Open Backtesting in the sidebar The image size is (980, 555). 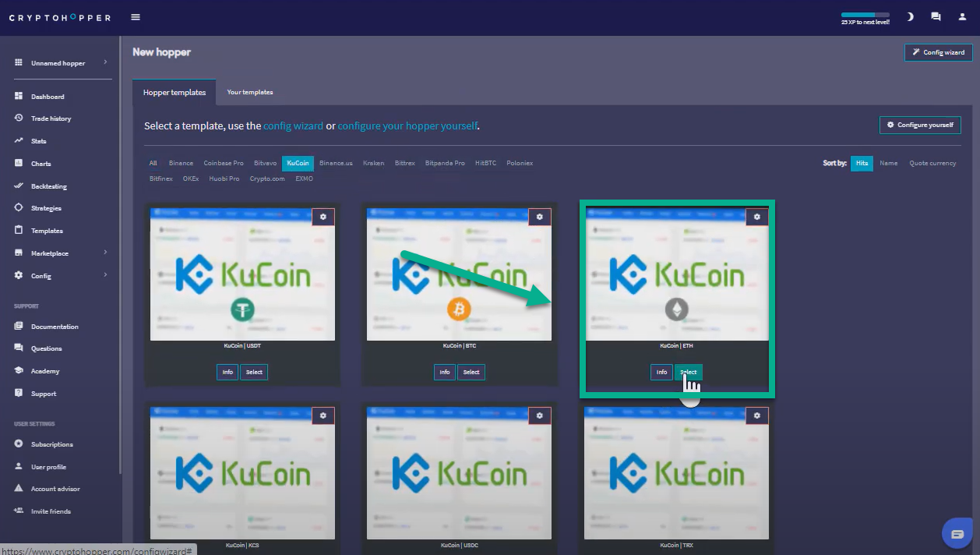(48, 186)
